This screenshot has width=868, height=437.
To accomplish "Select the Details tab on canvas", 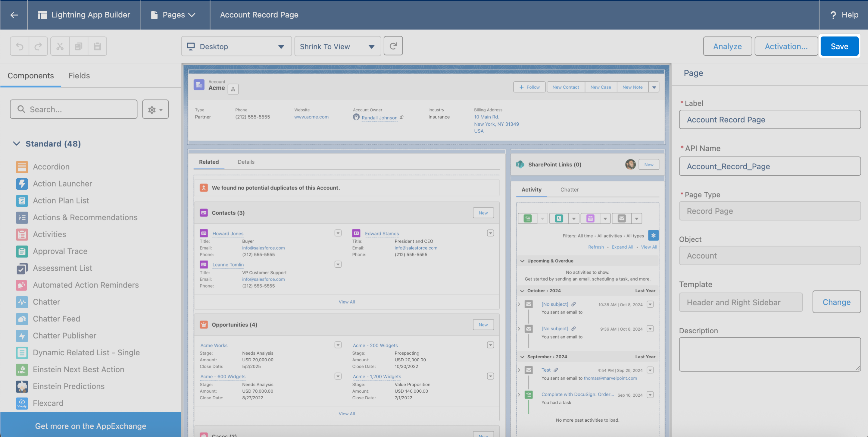I will pyautogui.click(x=246, y=162).
